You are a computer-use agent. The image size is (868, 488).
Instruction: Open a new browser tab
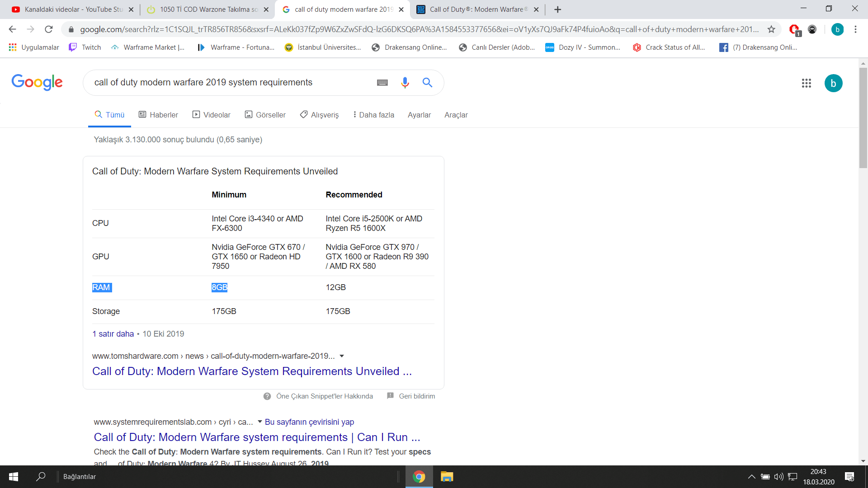[x=558, y=9]
